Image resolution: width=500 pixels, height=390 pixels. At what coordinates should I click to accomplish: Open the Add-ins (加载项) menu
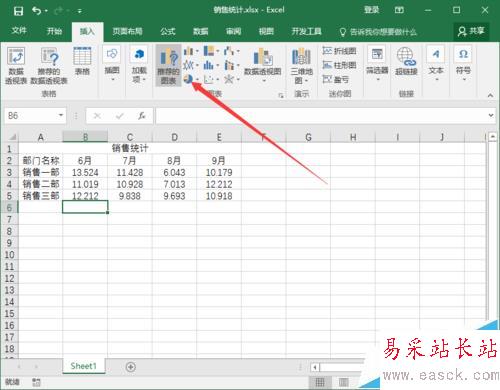[x=139, y=65]
